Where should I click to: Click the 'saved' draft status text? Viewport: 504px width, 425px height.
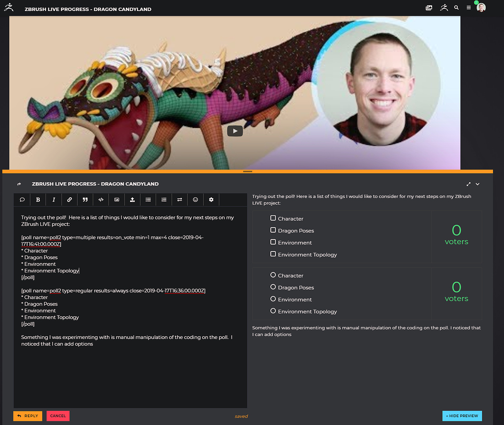coord(241,416)
